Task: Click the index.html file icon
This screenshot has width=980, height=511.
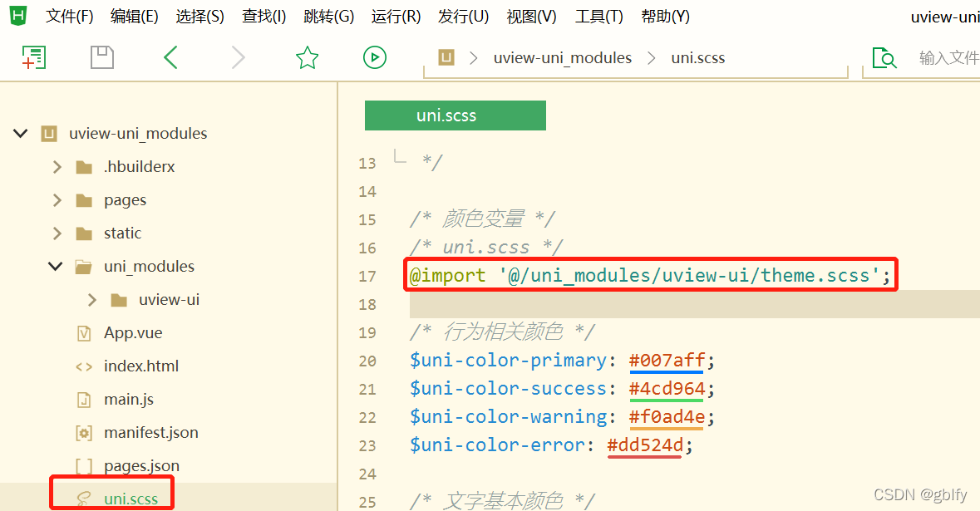Action: pos(84,366)
